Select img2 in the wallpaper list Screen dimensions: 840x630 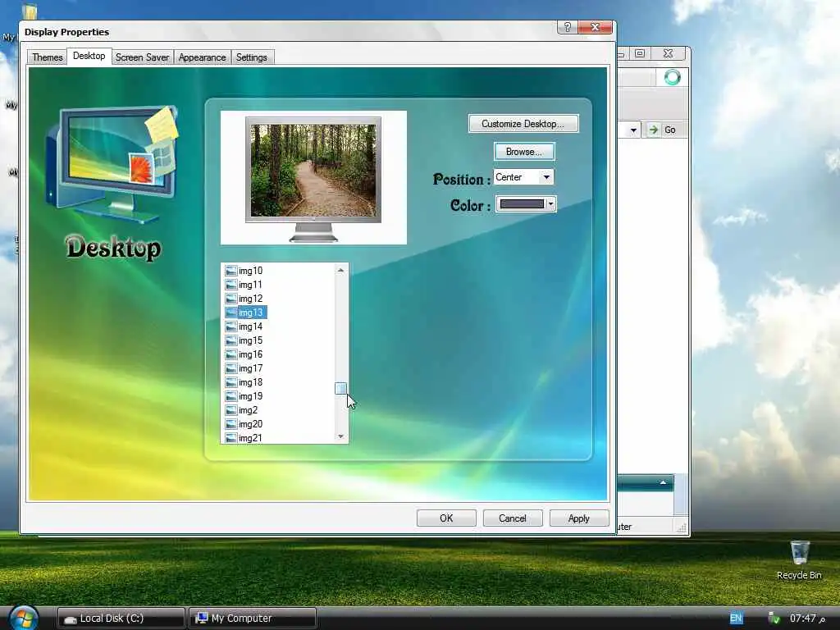pyautogui.click(x=248, y=410)
